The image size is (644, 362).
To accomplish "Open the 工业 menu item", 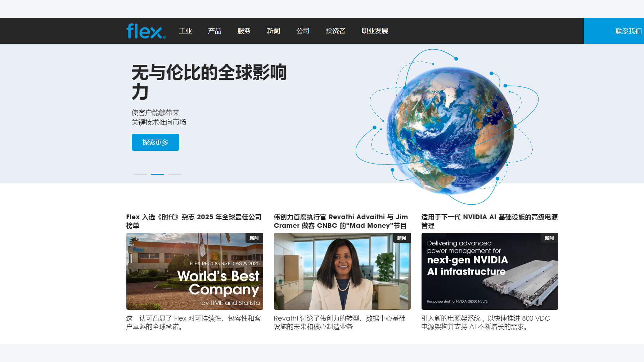I will 185,31.
